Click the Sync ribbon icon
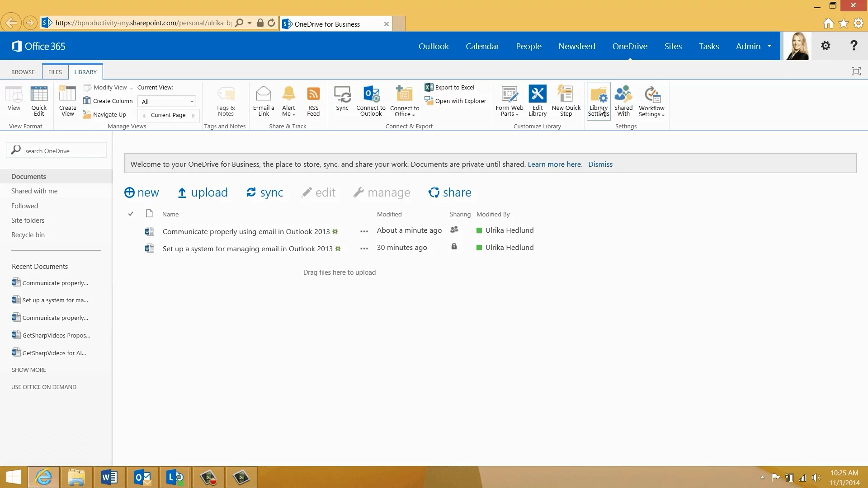The image size is (868, 488). click(342, 99)
